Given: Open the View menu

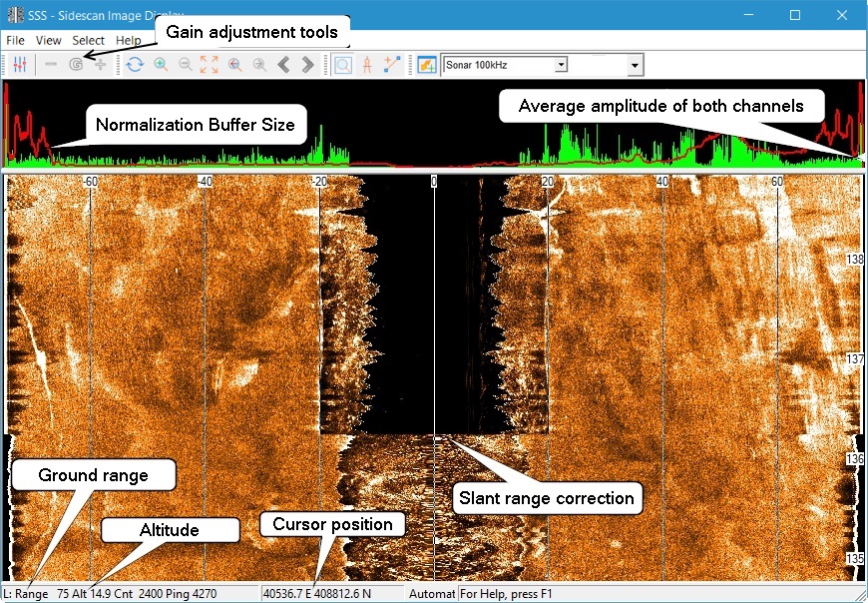Looking at the screenshot, I should click(48, 41).
